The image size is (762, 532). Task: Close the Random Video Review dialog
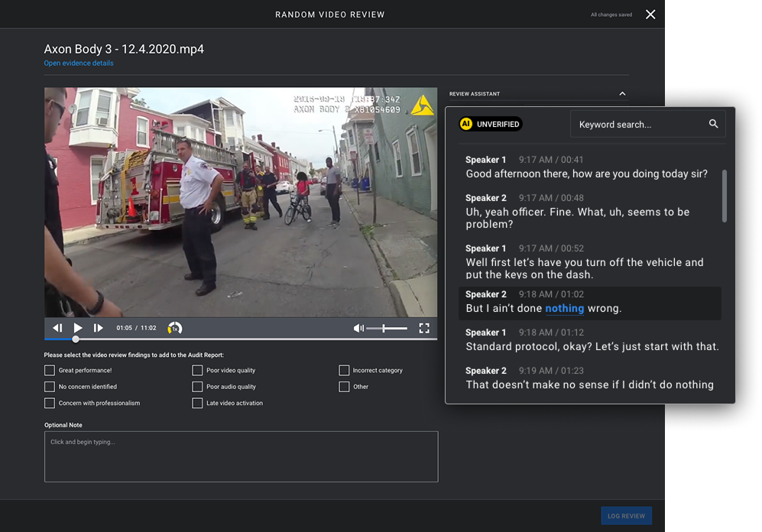click(650, 15)
